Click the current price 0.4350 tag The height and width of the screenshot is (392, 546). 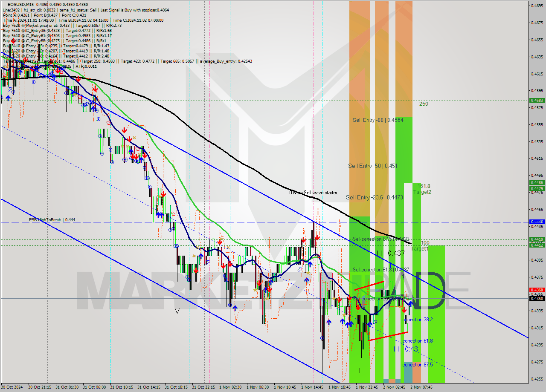click(x=537, y=298)
